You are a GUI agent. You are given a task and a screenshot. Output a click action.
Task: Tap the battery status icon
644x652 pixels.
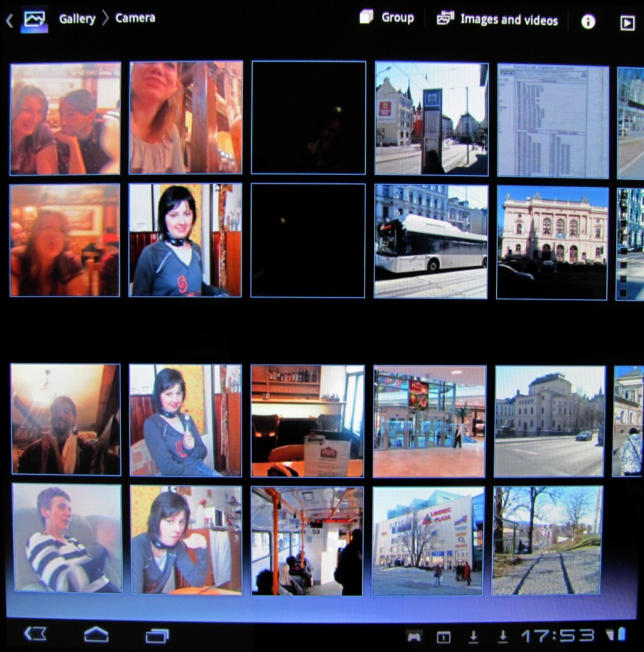[x=621, y=634]
